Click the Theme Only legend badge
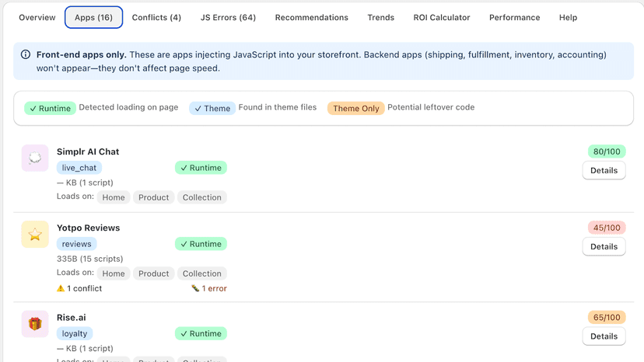 click(x=355, y=108)
